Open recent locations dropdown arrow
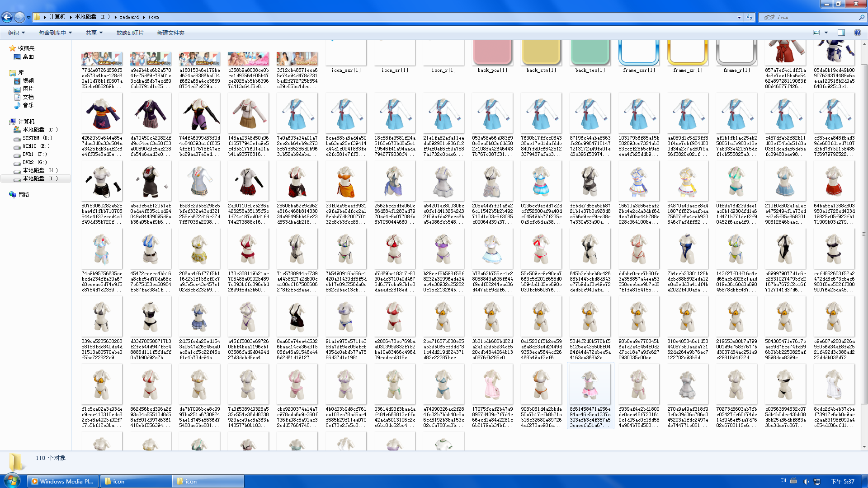868x488 pixels. [x=28, y=17]
